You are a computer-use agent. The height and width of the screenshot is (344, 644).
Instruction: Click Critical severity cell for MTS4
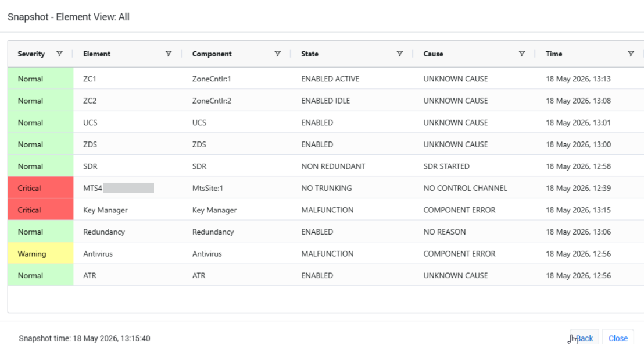[x=41, y=188]
